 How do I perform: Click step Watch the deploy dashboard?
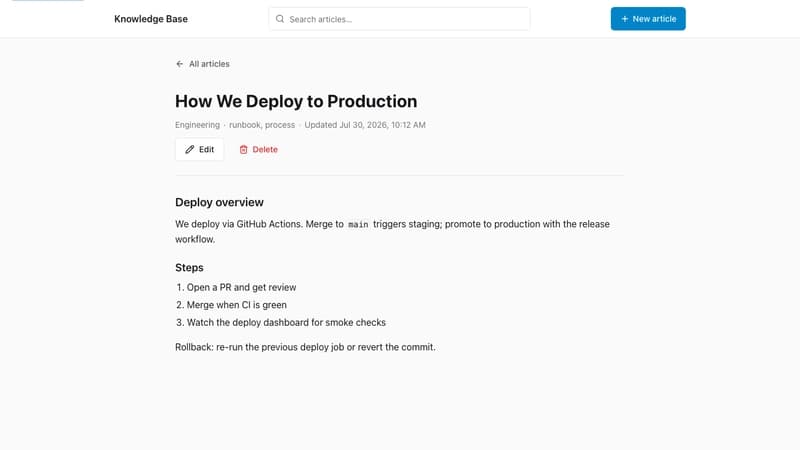coord(286,322)
